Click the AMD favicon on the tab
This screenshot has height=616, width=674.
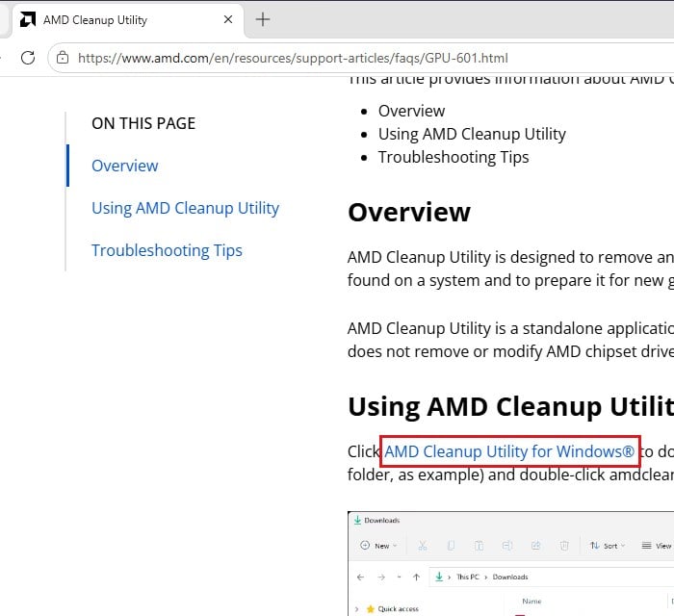[28, 20]
